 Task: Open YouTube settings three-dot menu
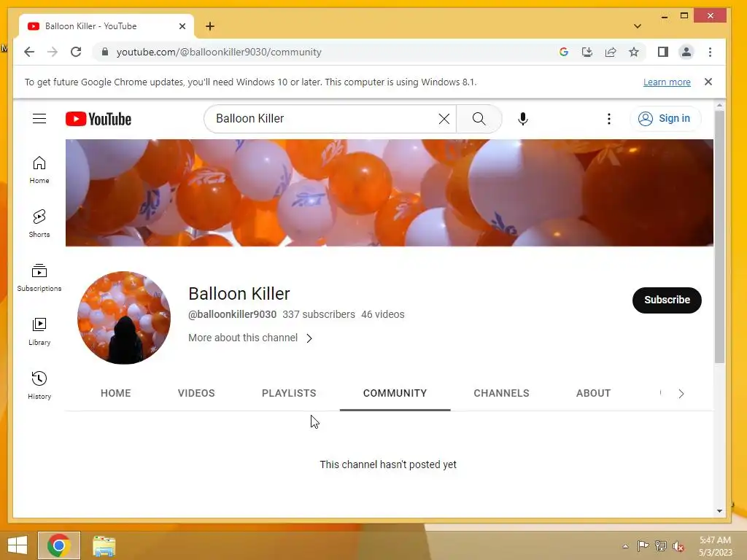608,119
